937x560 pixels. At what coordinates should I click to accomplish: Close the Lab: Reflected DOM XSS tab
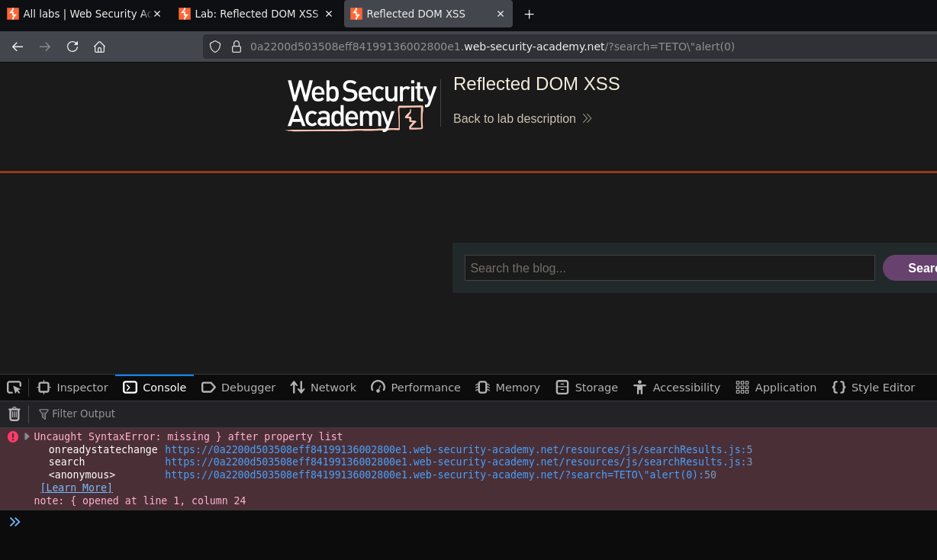click(329, 14)
